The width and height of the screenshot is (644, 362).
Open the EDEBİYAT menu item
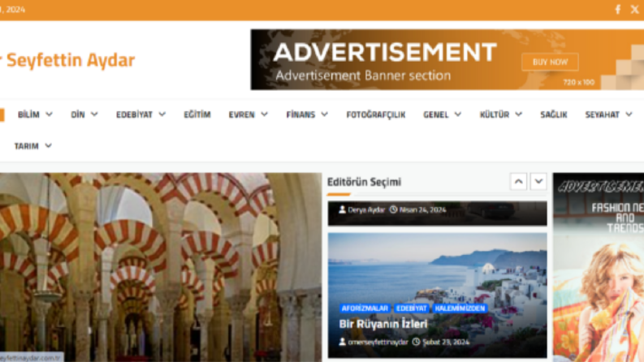(134, 114)
